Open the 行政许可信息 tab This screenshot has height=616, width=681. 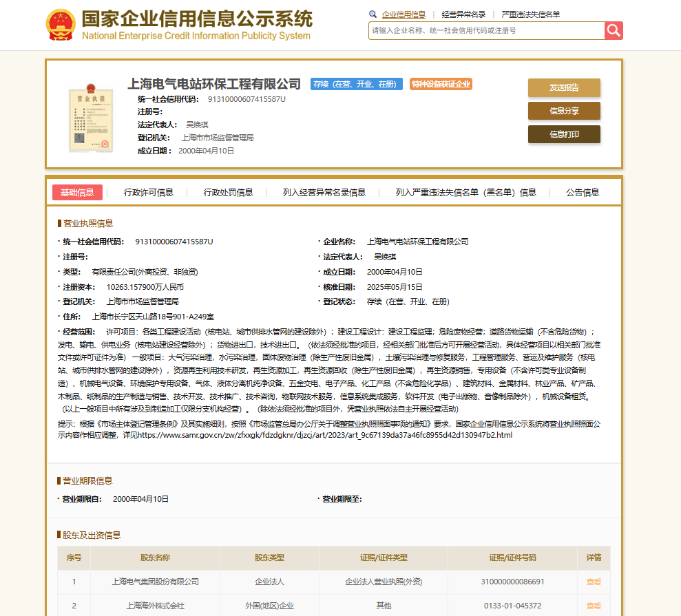coord(149,192)
